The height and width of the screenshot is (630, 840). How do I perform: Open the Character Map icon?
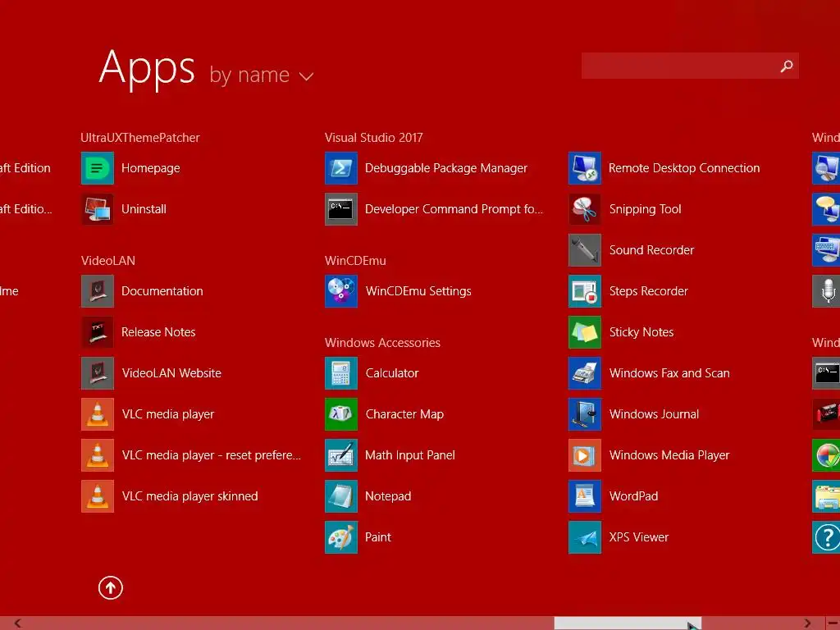pos(341,414)
